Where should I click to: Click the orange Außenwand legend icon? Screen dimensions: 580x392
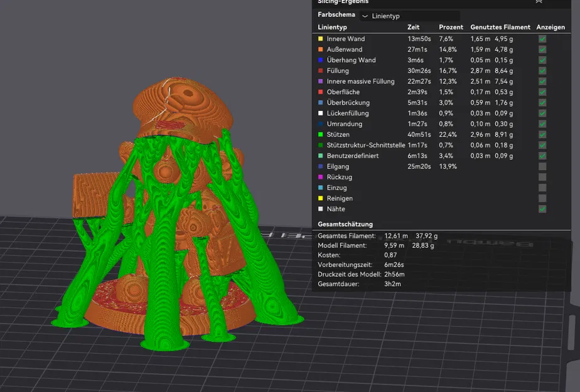click(320, 50)
